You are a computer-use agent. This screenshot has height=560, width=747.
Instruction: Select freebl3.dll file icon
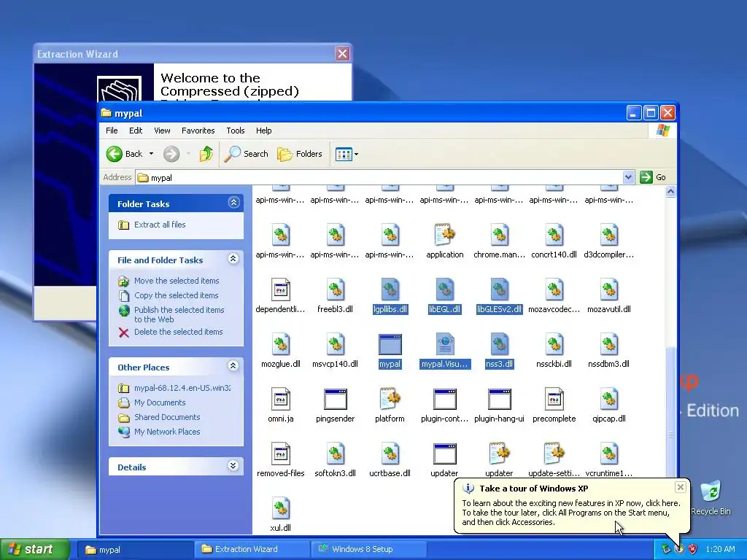336,289
